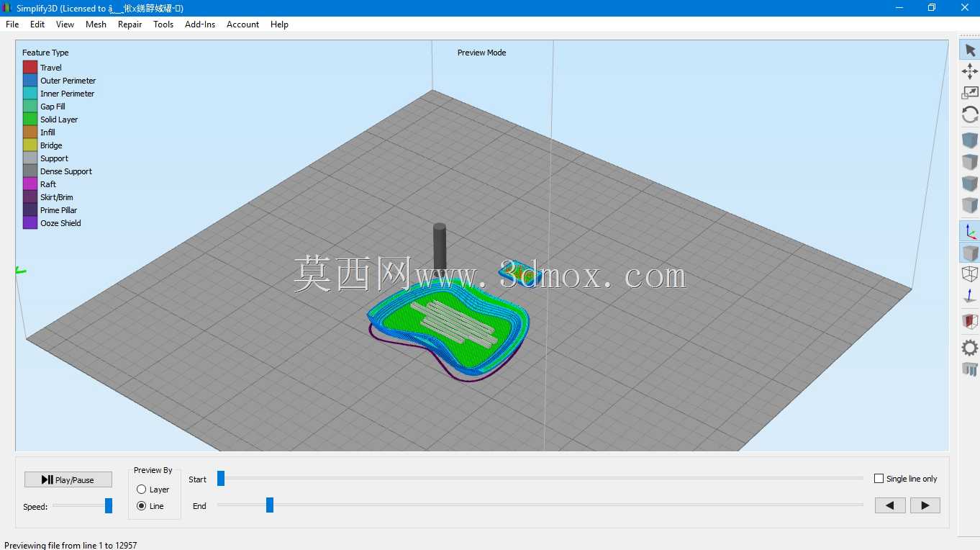Click the End slider handle
Image resolution: width=980 pixels, height=550 pixels.
pyautogui.click(x=270, y=505)
